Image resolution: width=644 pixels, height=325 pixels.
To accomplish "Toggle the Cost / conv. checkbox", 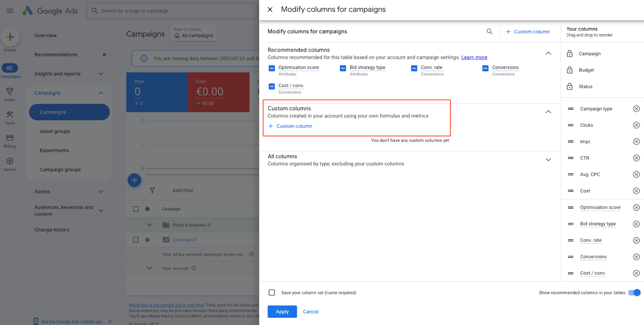I will tap(272, 86).
